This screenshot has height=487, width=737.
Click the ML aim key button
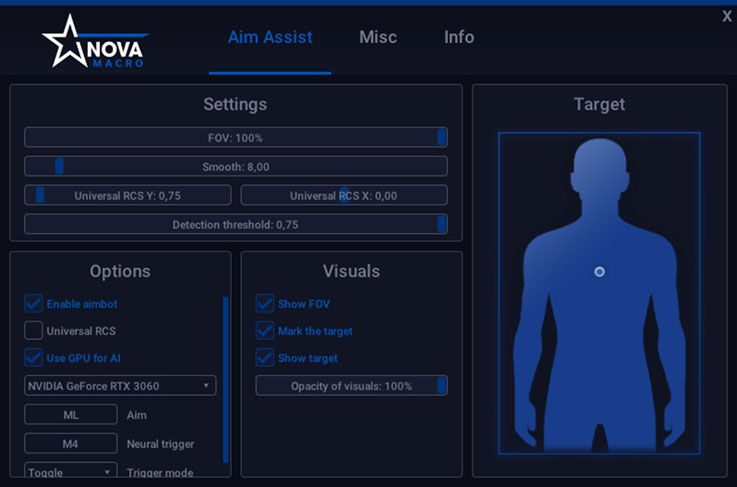(70, 415)
